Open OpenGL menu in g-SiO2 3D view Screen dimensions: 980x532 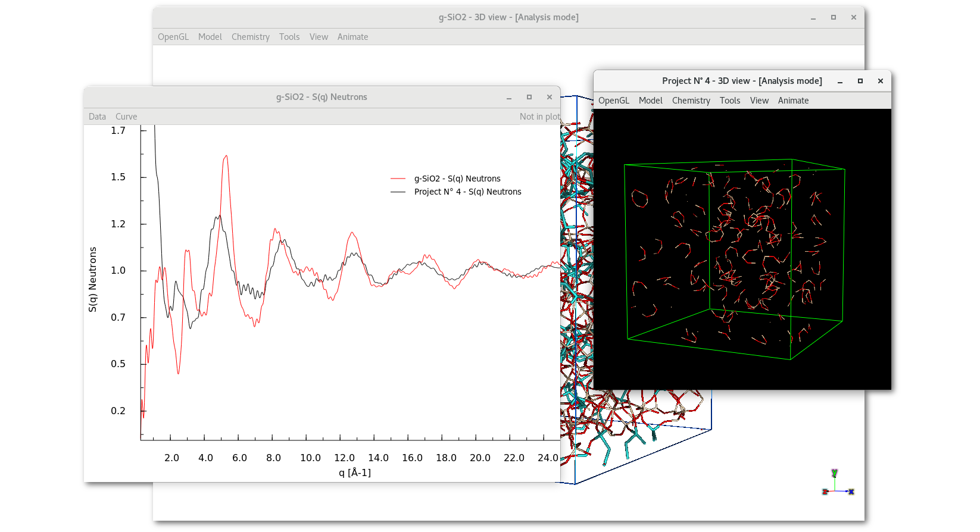click(x=173, y=37)
